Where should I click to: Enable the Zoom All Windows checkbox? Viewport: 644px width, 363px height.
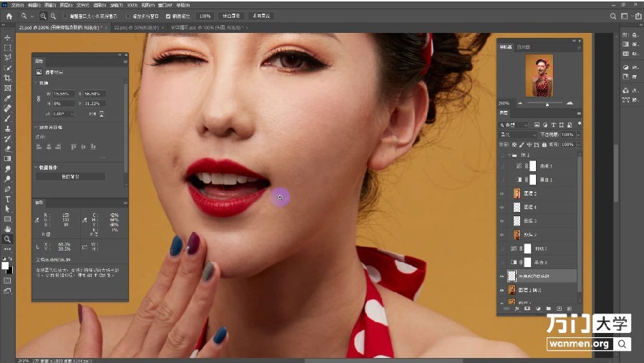[x=128, y=16]
